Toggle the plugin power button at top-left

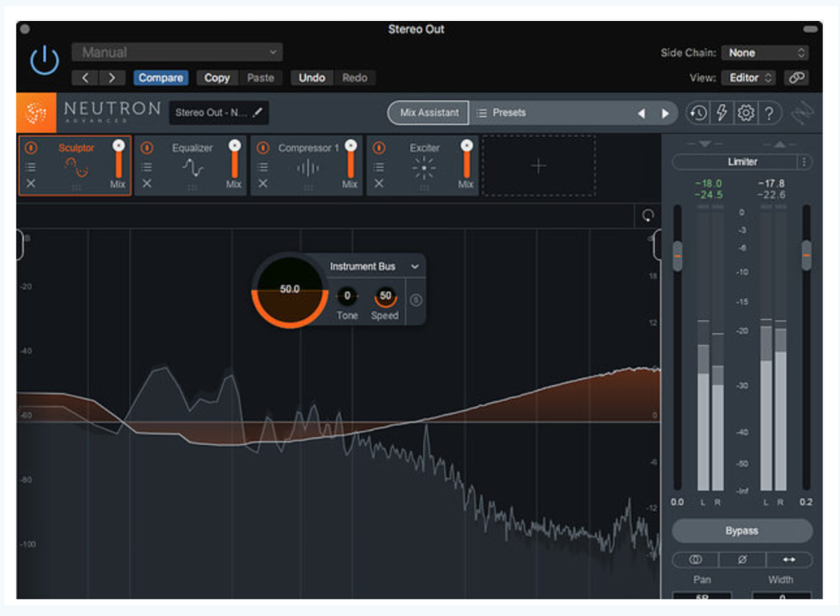(x=44, y=61)
